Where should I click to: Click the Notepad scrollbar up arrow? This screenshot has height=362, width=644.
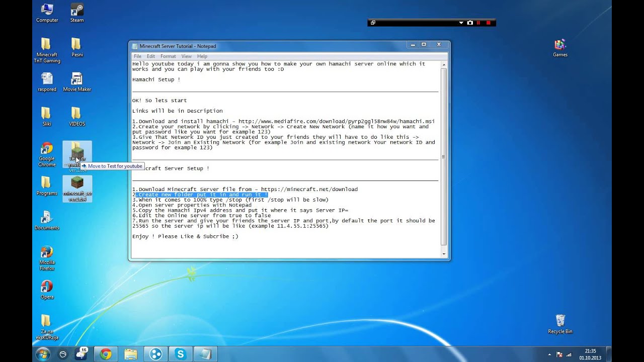[x=444, y=65]
